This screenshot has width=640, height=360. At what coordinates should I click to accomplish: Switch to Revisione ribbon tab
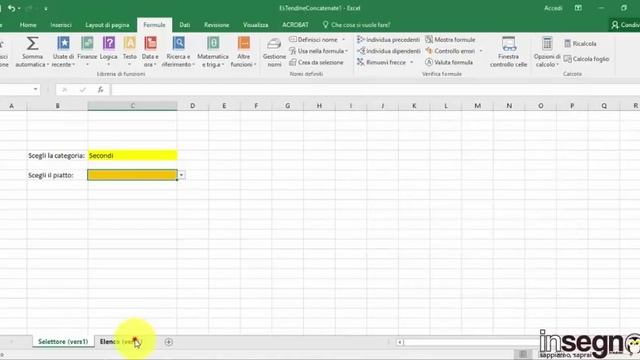point(216,25)
